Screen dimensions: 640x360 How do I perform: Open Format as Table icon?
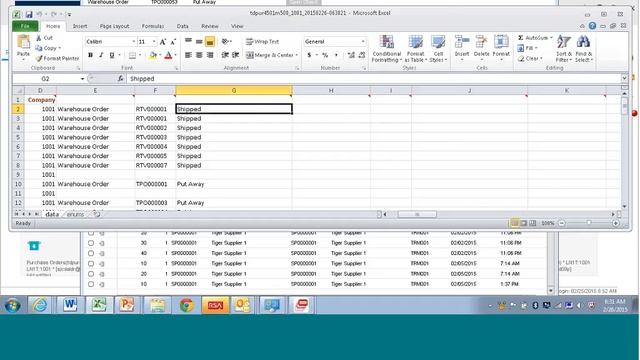(x=416, y=42)
